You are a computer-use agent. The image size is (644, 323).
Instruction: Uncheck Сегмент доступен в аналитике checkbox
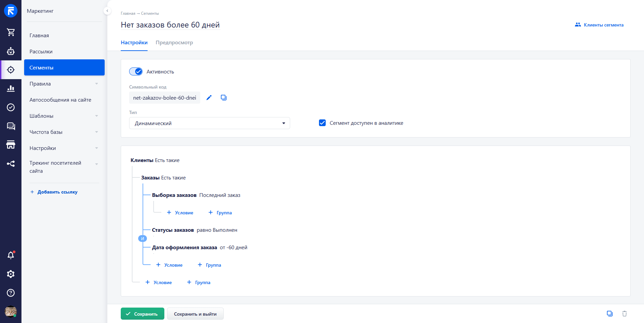click(x=322, y=123)
